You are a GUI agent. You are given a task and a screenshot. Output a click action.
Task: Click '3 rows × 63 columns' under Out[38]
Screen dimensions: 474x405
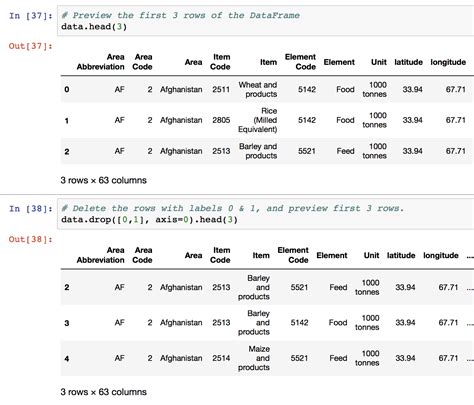103,392
